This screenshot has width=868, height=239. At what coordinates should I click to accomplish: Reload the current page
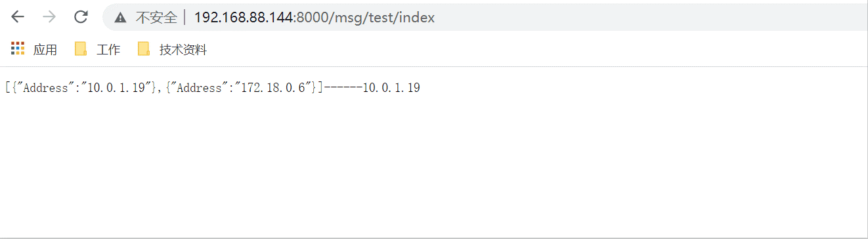pyautogui.click(x=81, y=17)
